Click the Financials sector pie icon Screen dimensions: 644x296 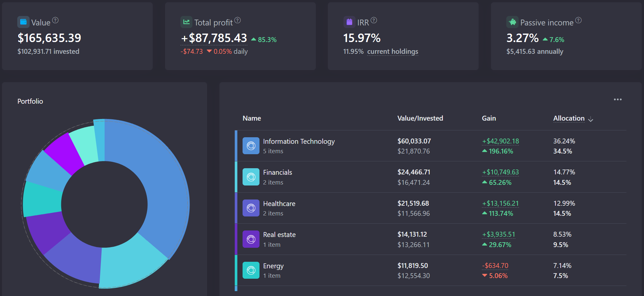tap(251, 177)
